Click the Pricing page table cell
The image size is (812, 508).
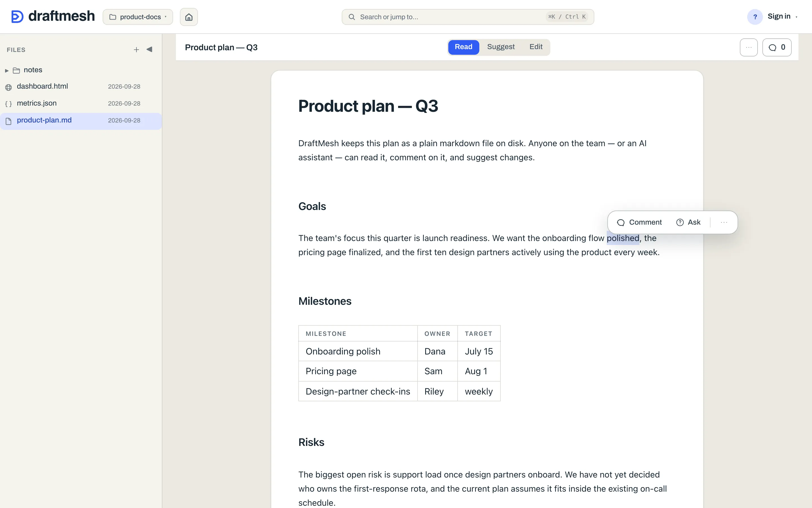point(358,371)
